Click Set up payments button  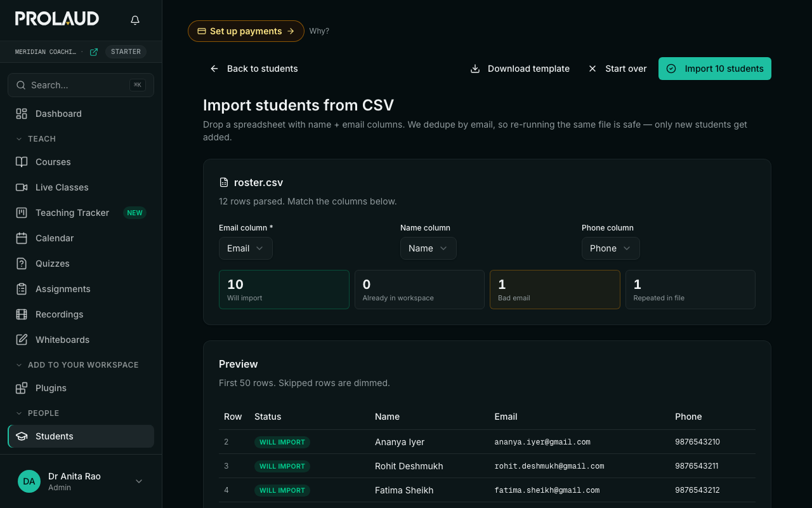(246, 31)
